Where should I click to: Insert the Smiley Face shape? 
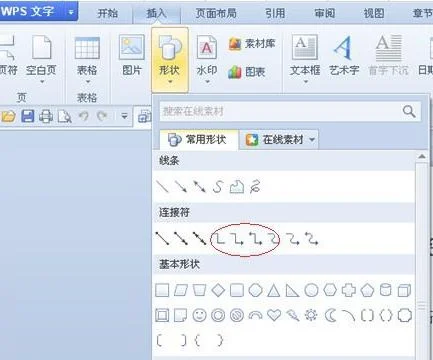pos(199,315)
